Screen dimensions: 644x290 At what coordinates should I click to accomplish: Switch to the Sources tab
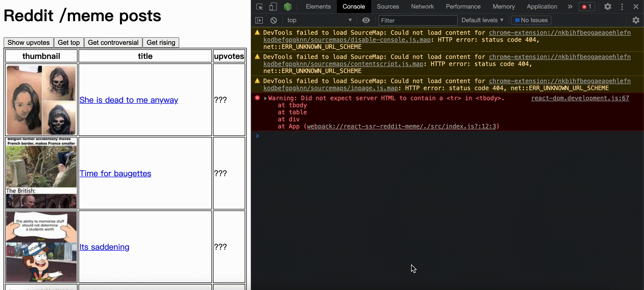coord(388,7)
